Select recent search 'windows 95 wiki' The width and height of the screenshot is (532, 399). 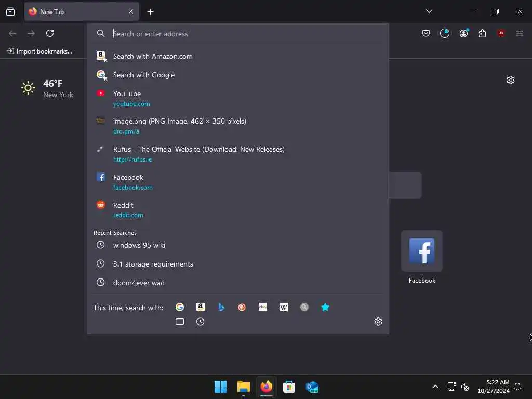pyautogui.click(x=238, y=245)
